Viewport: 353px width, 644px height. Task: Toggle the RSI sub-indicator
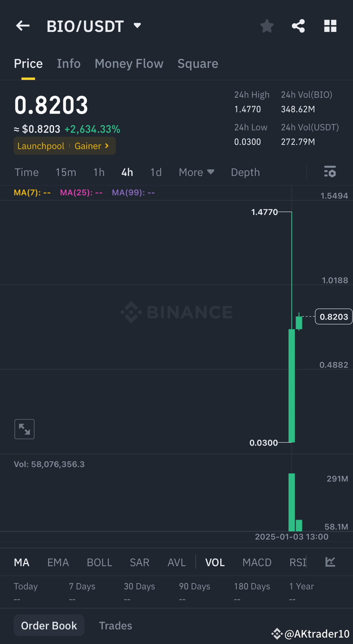point(298,562)
